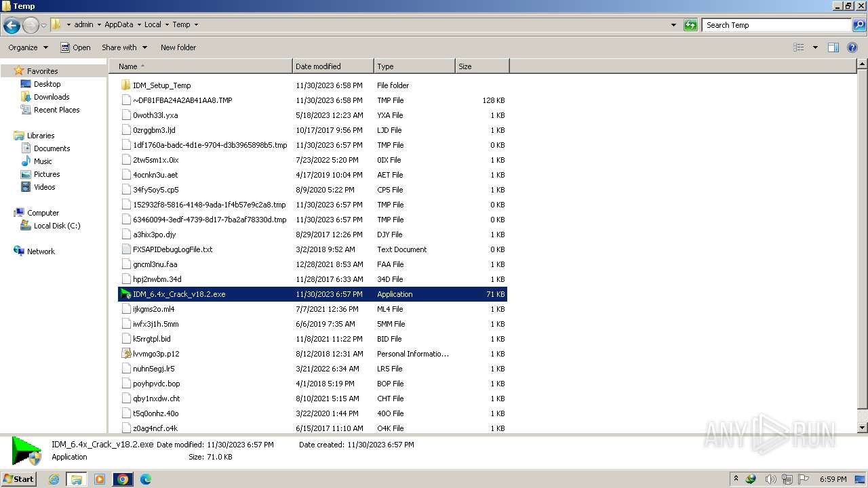Click the volume speaker tray icon
The width and height of the screenshot is (868, 488).
(x=770, y=479)
